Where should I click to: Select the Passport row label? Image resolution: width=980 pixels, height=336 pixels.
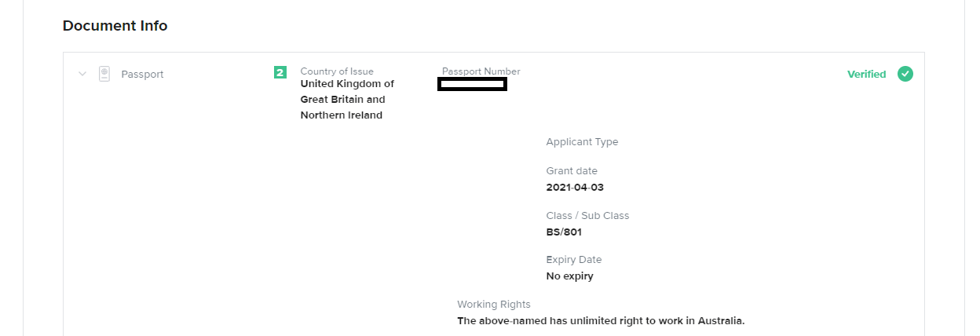142,75
